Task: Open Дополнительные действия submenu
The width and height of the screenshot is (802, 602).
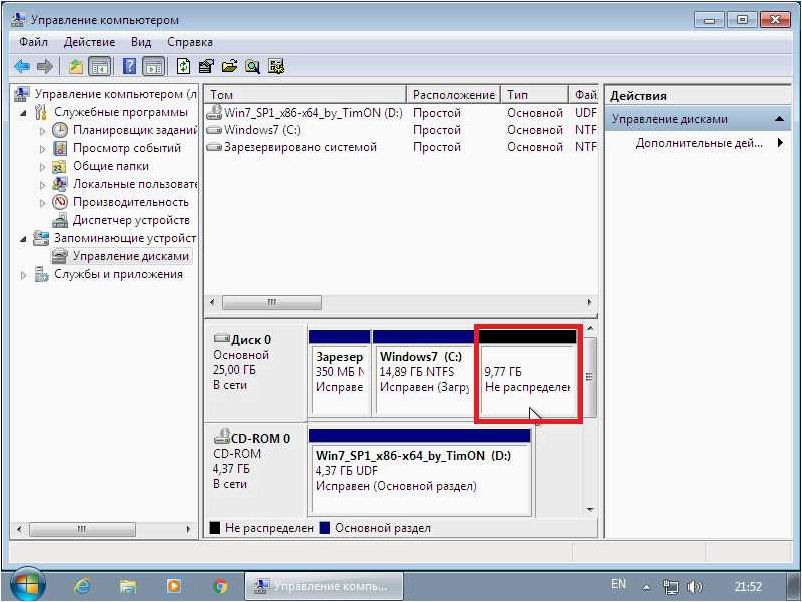Action: coord(698,143)
